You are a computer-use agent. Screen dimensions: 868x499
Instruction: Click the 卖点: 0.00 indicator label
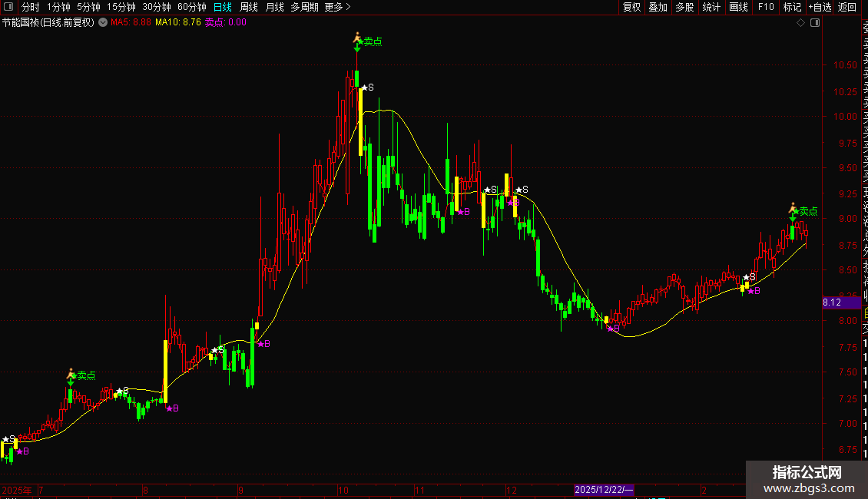pos(225,23)
